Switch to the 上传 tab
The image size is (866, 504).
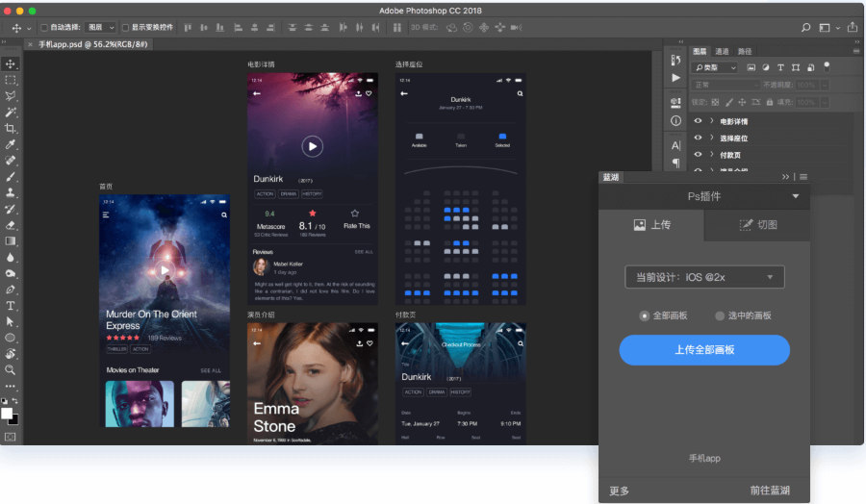pyautogui.click(x=651, y=225)
